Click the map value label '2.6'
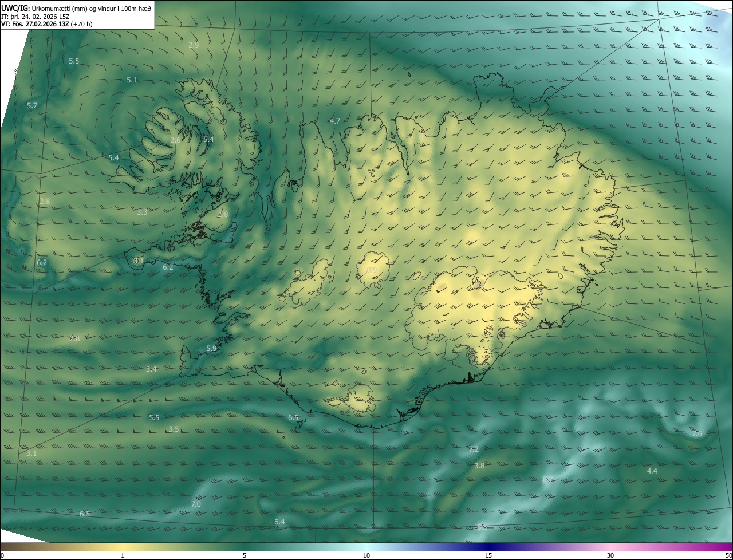 [176, 140]
